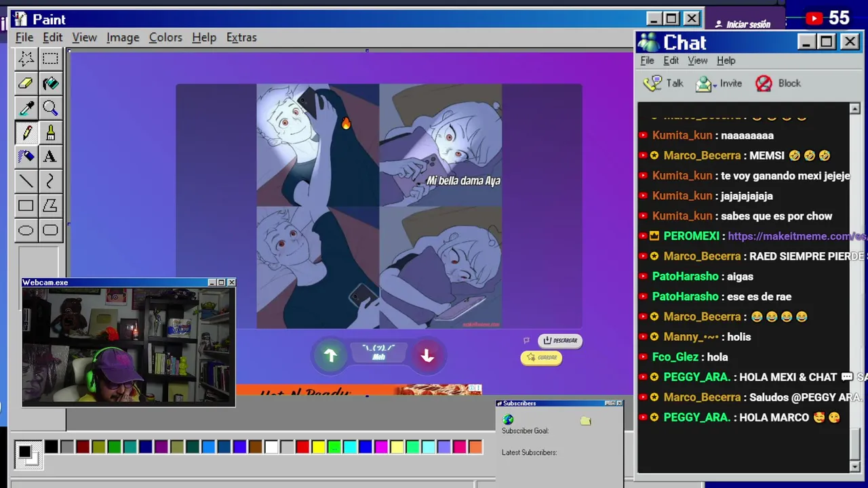The width and height of the screenshot is (868, 488).
Task: Open the Help menu in Chat window
Action: pyautogui.click(x=726, y=60)
